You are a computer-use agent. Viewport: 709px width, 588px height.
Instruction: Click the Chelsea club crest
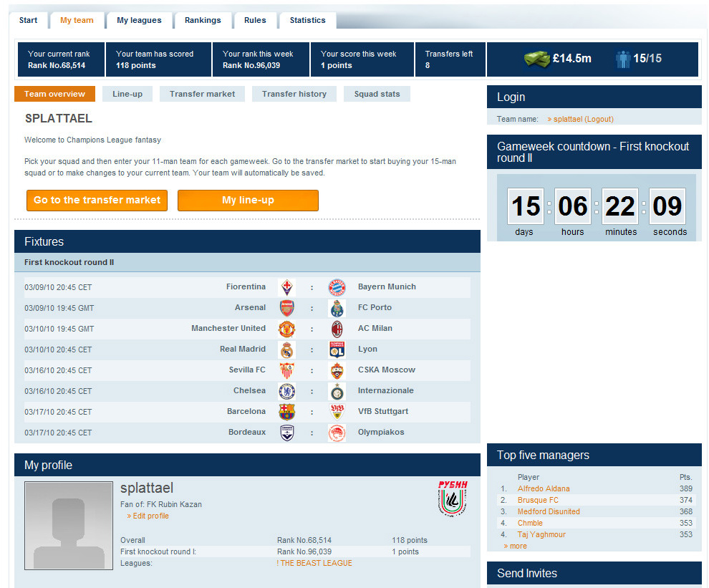click(286, 391)
